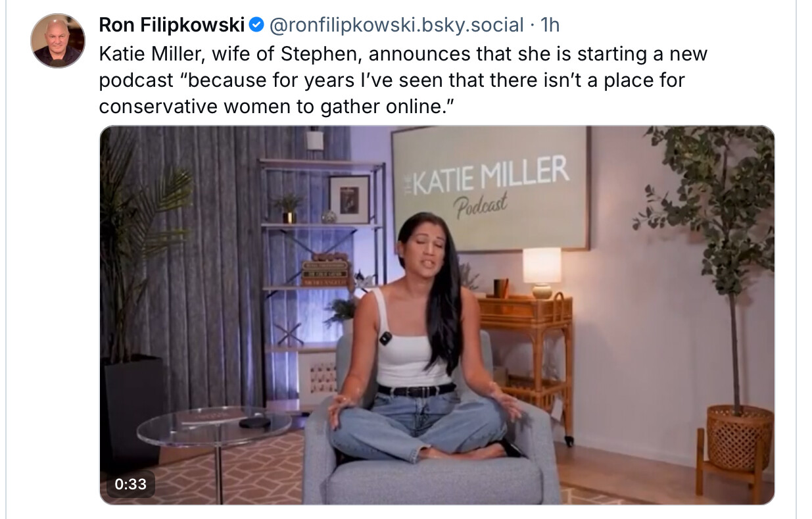This screenshot has width=812, height=519.
Task: Play the Katie Miller podcast video
Action: [437, 314]
